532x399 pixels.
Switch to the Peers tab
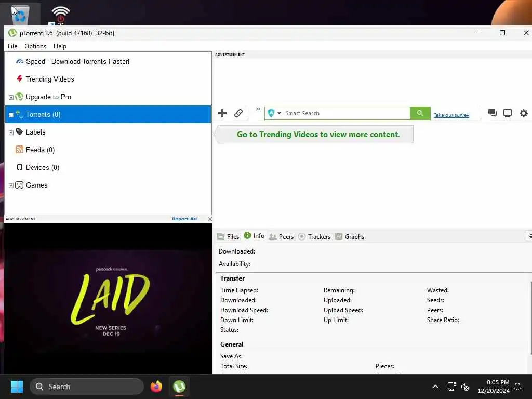(281, 236)
